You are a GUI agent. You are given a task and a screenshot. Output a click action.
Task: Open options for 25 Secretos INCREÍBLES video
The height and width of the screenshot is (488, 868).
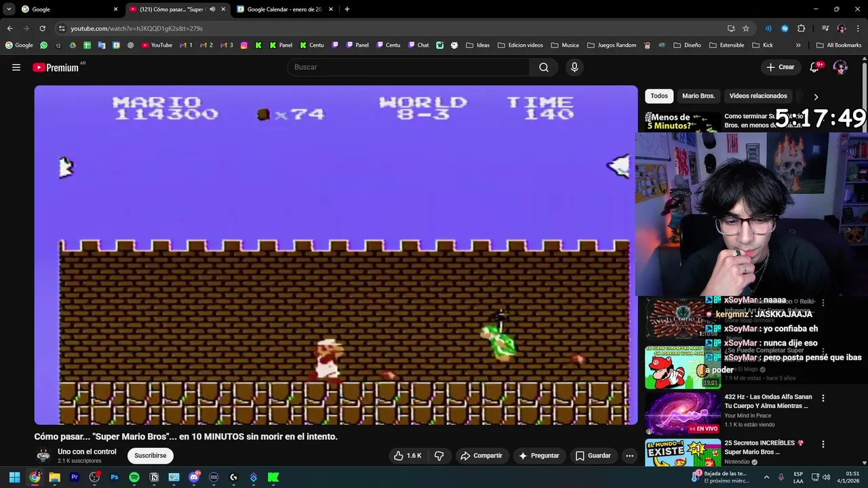click(x=823, y=445)
